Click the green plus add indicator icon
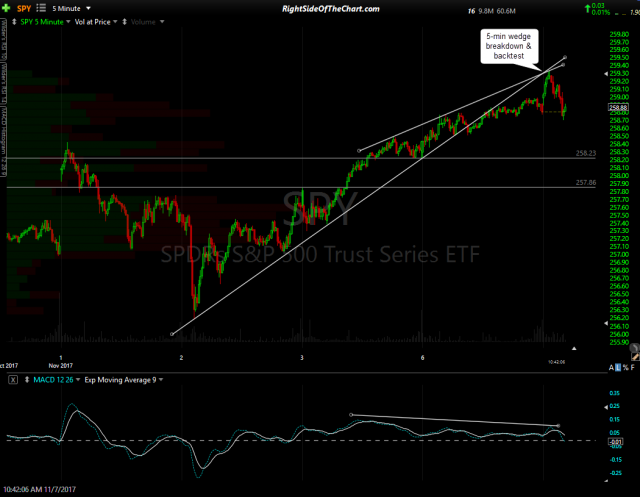The image size is (640, 497). [x=6, y=8]
